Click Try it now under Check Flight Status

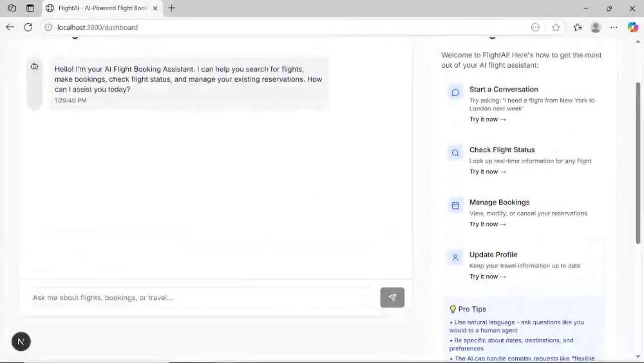[x=488, y=172]
